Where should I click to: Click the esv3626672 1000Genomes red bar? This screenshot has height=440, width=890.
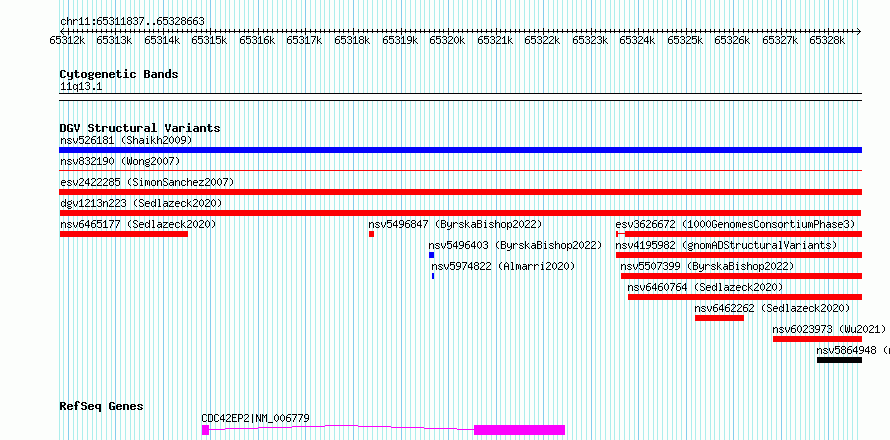[739, 234]
